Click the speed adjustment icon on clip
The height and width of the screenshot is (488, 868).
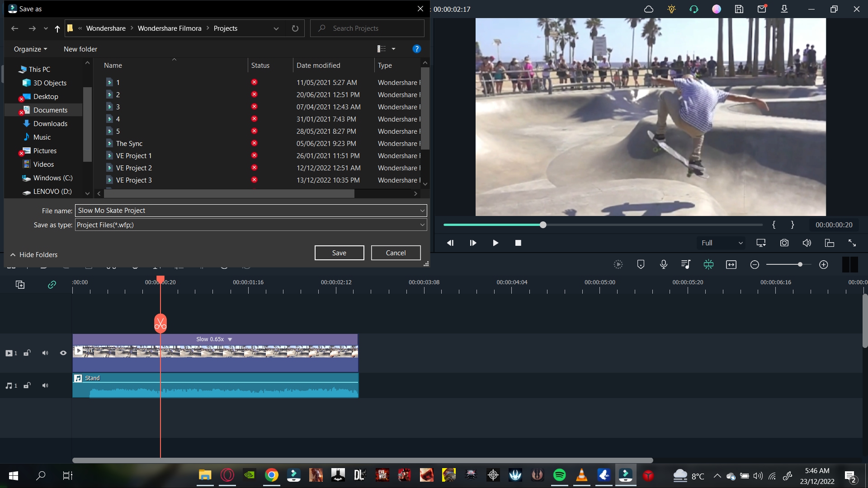(230, 338)
